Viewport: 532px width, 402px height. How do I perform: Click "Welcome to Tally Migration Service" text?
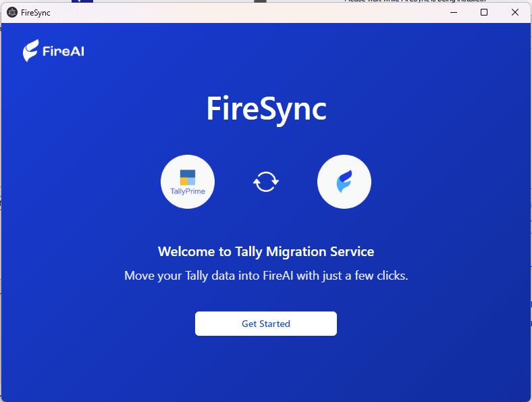coord(266,251)
